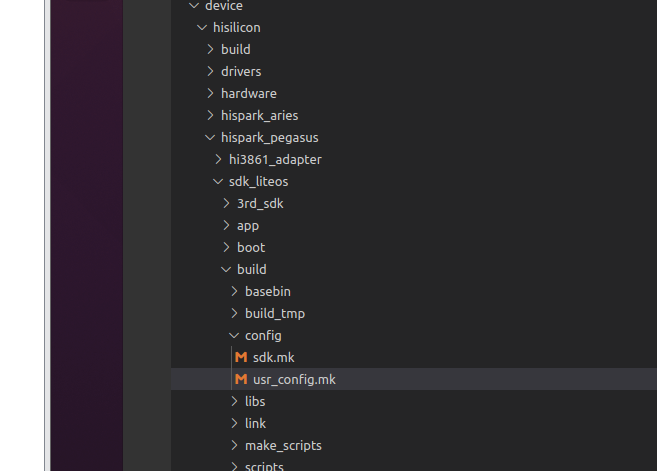Select the basebin folder label

pyautogui.click(x=268, y=292)
